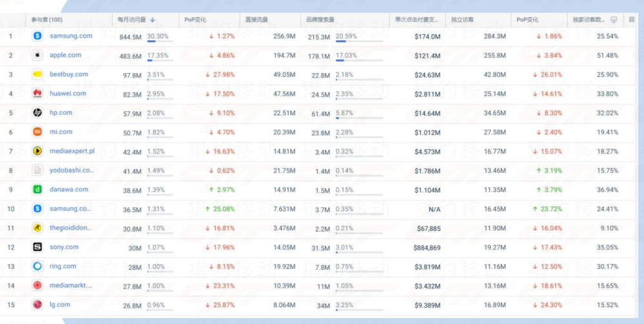Open the huawei.com link
644x324 pixels.
click(68, 93)
